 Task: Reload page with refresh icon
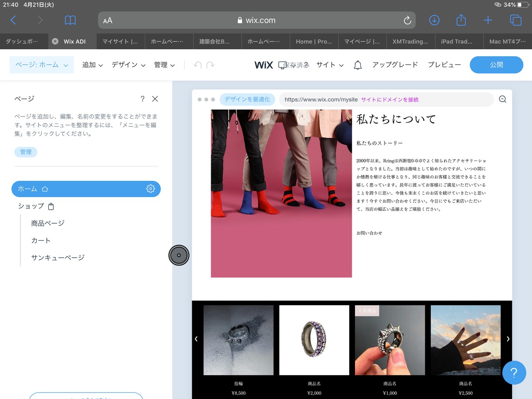click(x=407, y=20)
